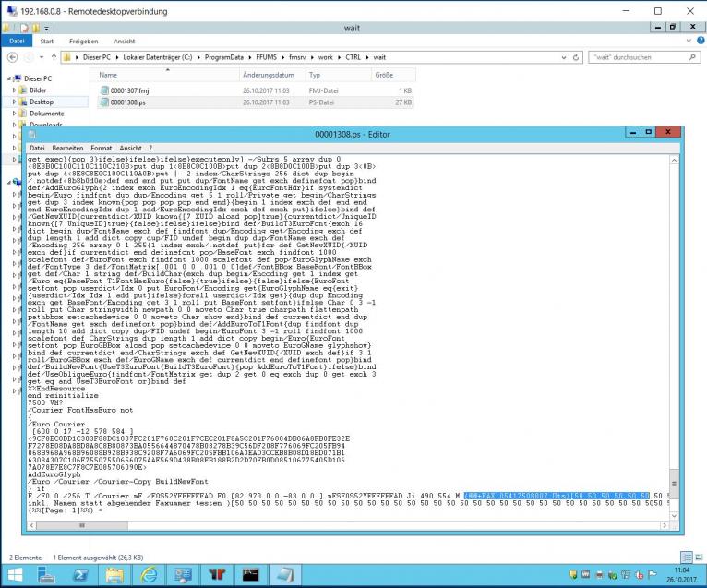Expand the Bilder folder in navigation pane
The height and width of the screenshot is (588, 707).
[x=16, y=90]
